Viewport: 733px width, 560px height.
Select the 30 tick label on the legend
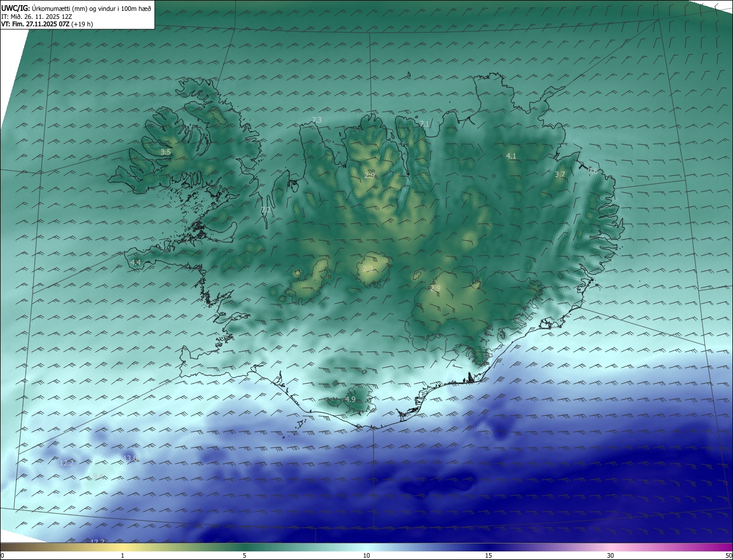(610, 555)
